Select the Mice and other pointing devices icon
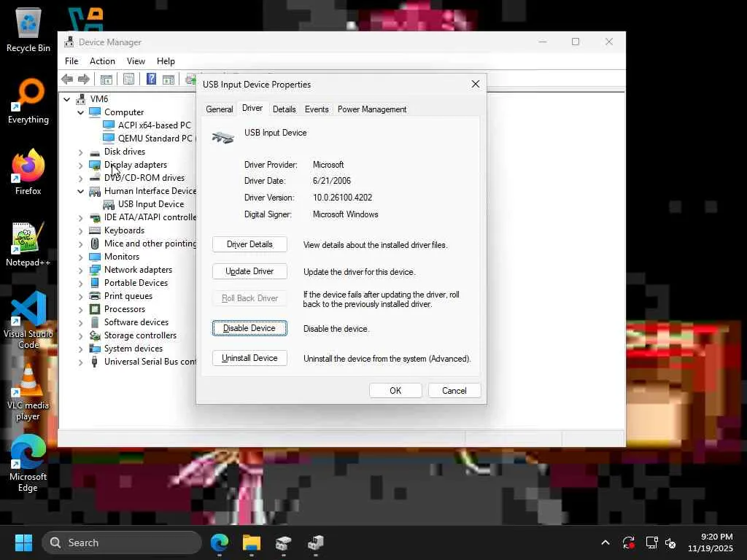This screenshot has height=560, width=747. tap(95, 244)
